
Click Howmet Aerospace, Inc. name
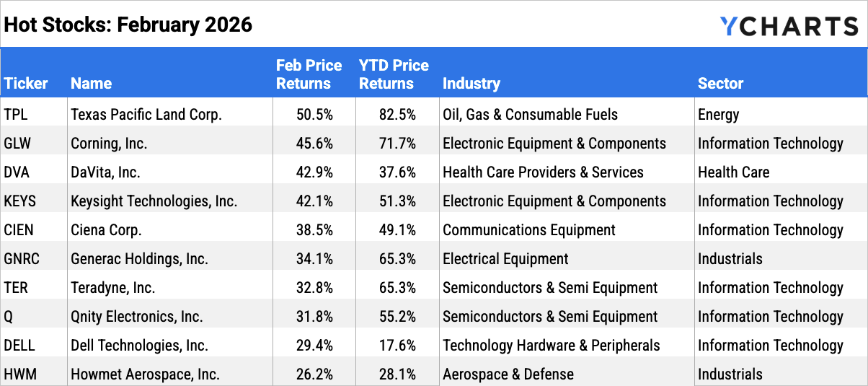[x=145, y=374]
